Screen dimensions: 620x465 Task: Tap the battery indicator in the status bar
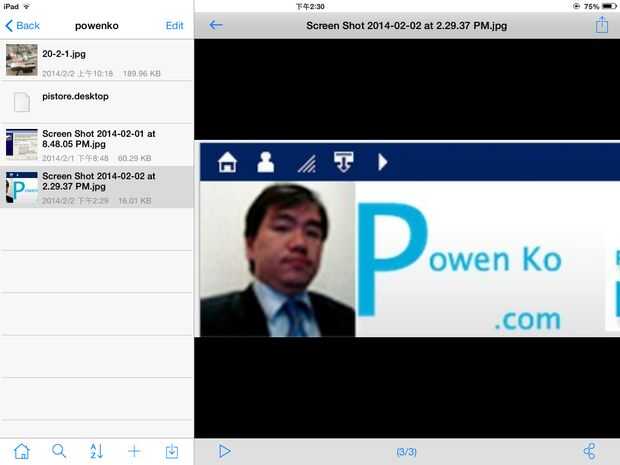609,6
